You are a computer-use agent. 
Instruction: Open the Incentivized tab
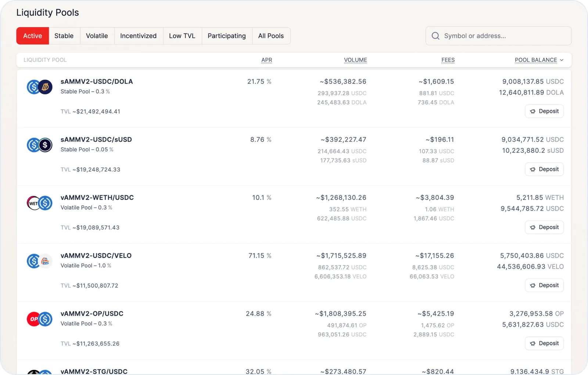138,36
